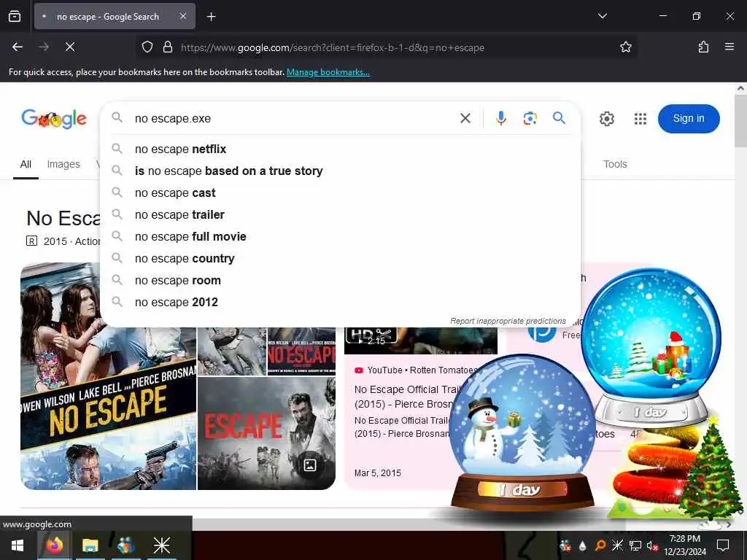Click the forward navigation arrow
This screenshot has width=747, height=560.
click(44, 47)
